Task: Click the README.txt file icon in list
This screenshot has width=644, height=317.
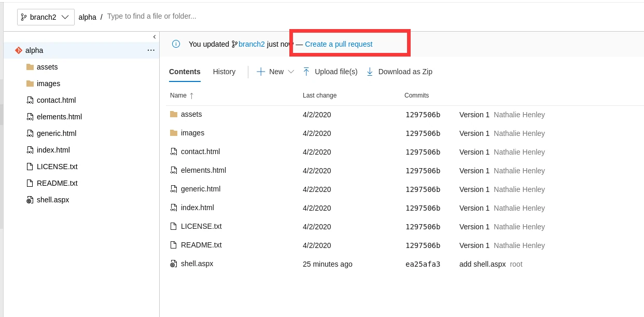Action: point(174,245)
